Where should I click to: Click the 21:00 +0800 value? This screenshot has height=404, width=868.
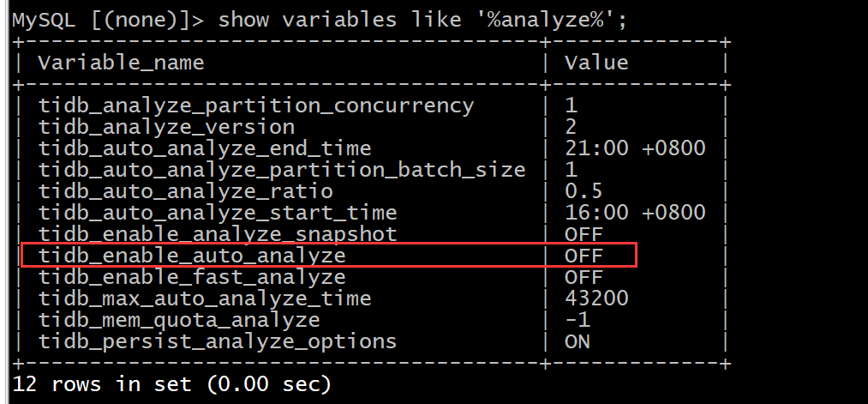[x=635, y=148]
